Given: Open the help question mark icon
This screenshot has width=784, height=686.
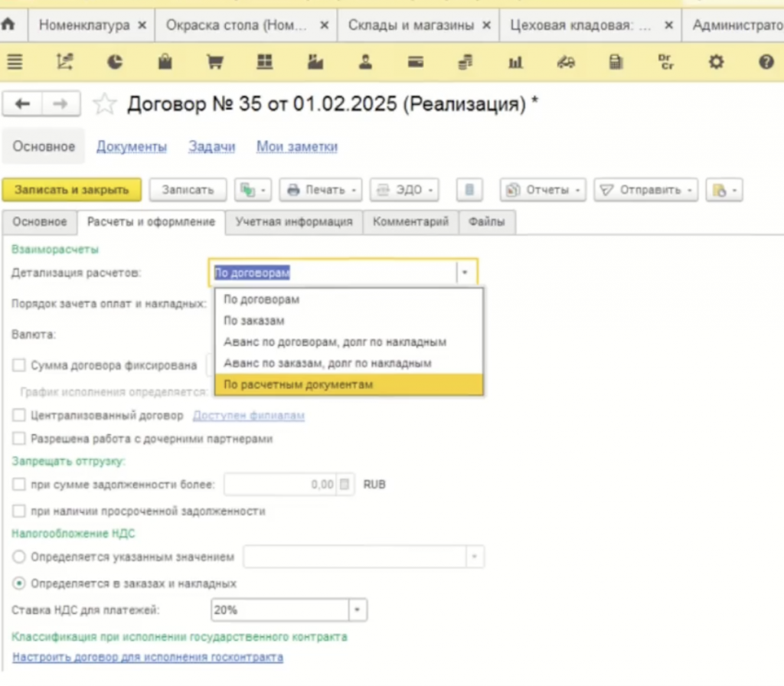Looking at the screenshot, I should (x=766, y=62).
